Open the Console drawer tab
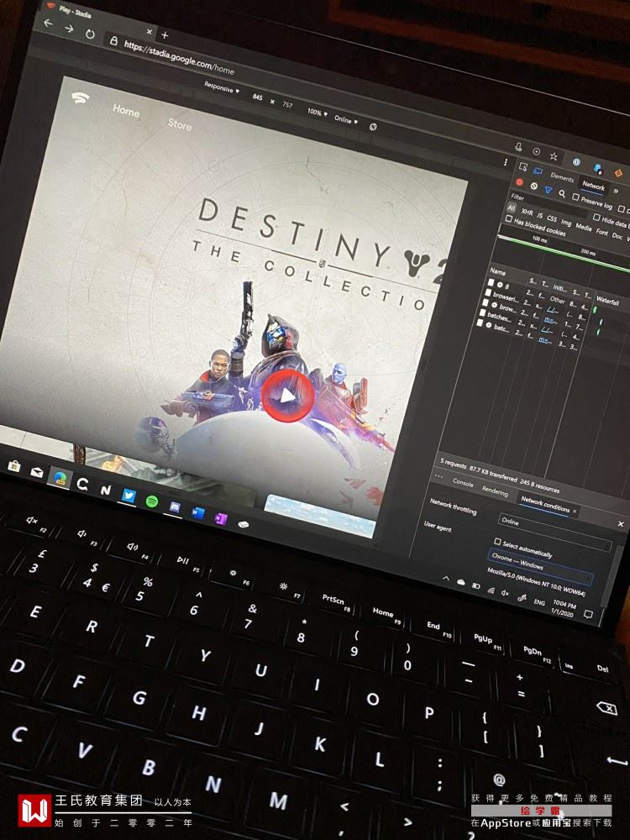The width and height of the screenshot is (630, 840). [x=463, y=483]
